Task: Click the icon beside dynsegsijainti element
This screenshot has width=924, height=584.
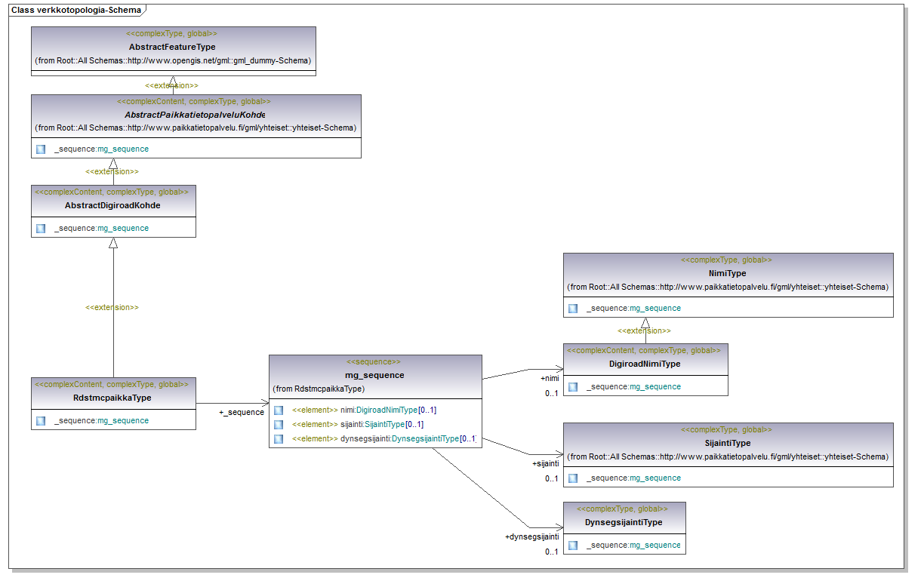Action: click(x=279, y=438)
